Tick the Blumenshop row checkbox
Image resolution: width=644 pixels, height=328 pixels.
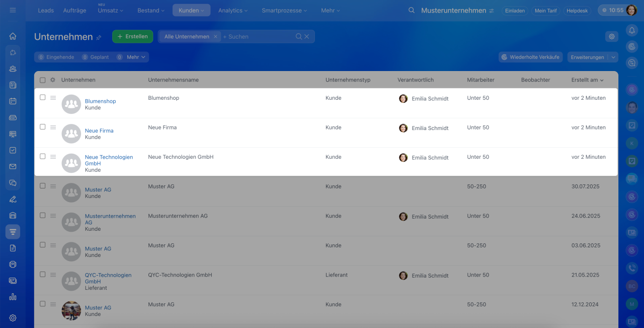pyautogui.click(x=43, y=98)
